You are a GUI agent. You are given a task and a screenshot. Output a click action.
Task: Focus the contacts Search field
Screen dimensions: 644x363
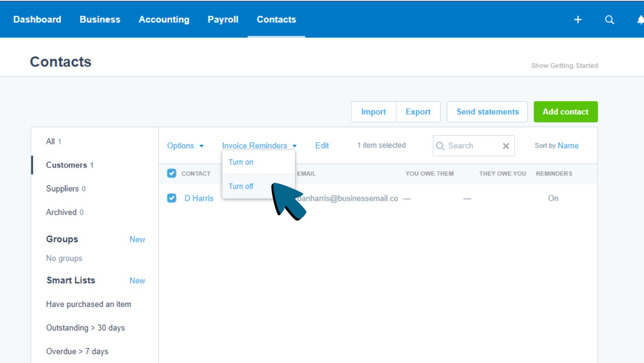pos(474,146)
